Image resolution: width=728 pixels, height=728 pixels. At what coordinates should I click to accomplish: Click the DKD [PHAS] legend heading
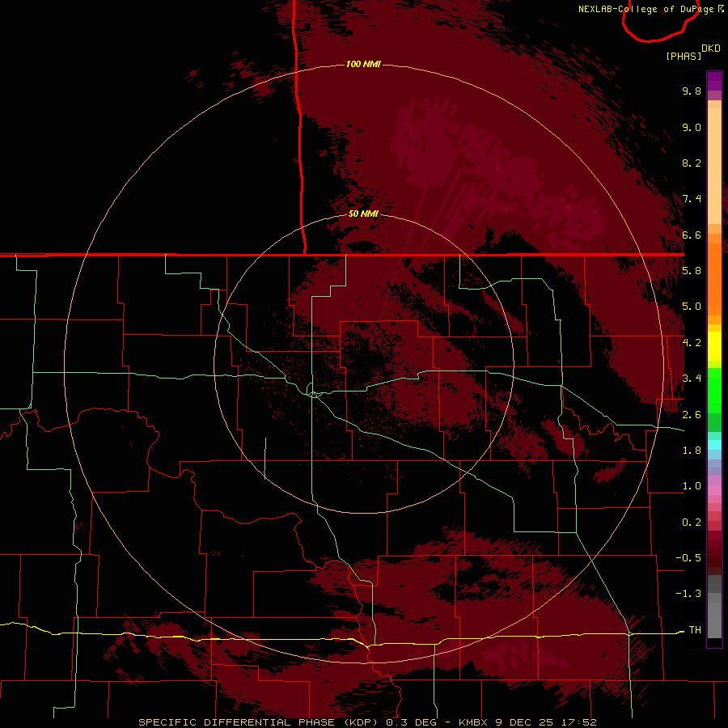point(692,53)
